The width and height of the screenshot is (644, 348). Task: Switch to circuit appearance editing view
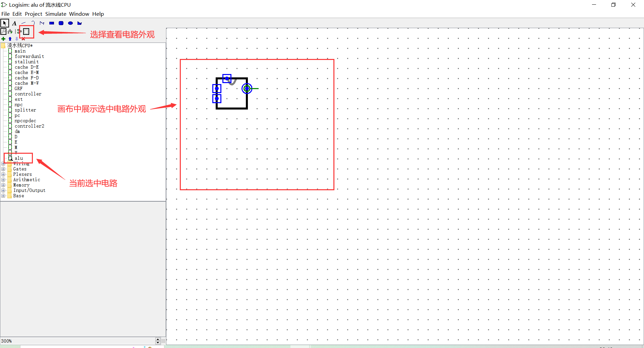coord(26,31)
